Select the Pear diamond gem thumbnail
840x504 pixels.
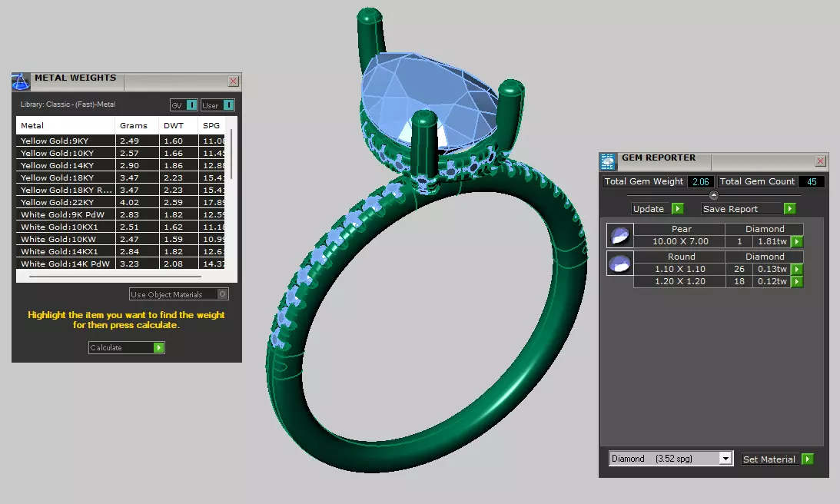tap(620, 235)
